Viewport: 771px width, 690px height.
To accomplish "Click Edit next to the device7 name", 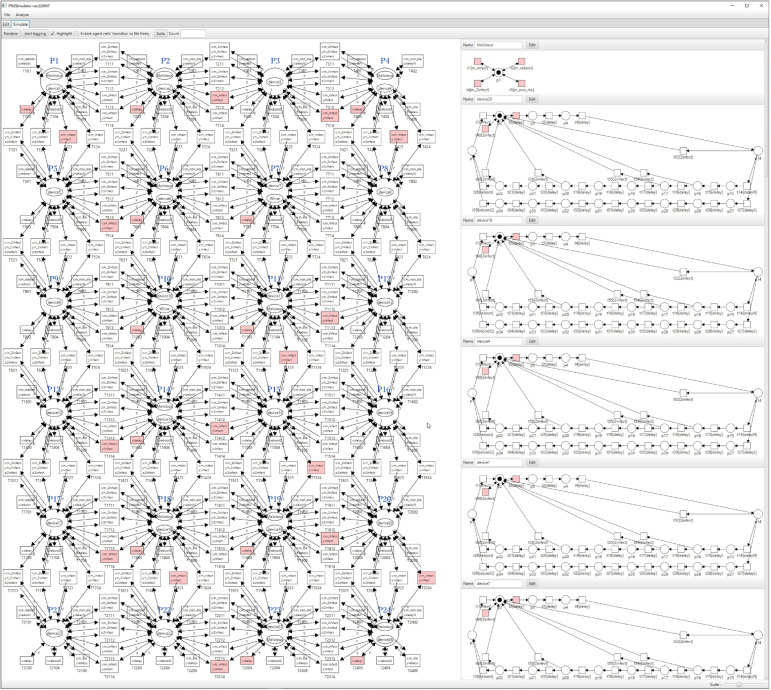I will pos(532,584).
